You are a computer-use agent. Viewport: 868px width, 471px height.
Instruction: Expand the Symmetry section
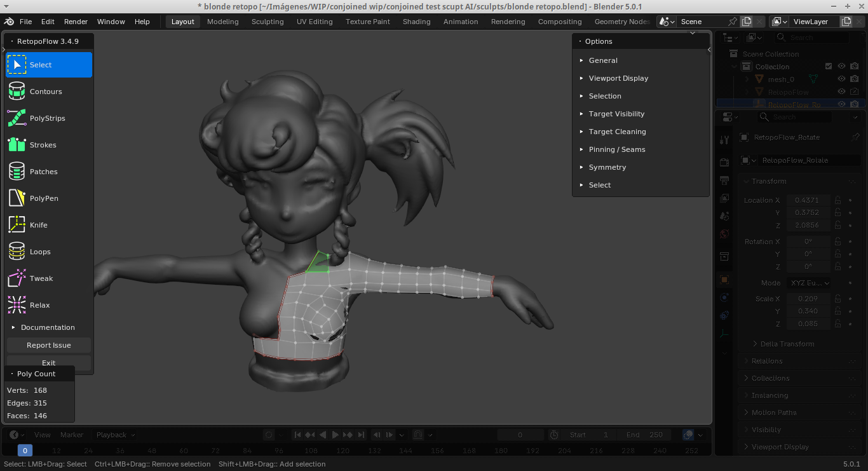641,167
